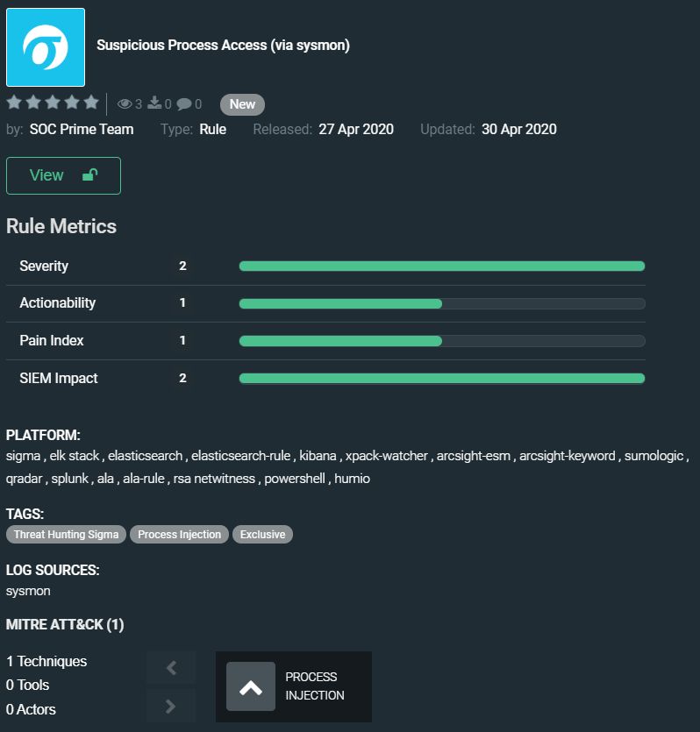Click the 0 Tools count
Viewport: 700px width, 732px height.
[27, 686]
